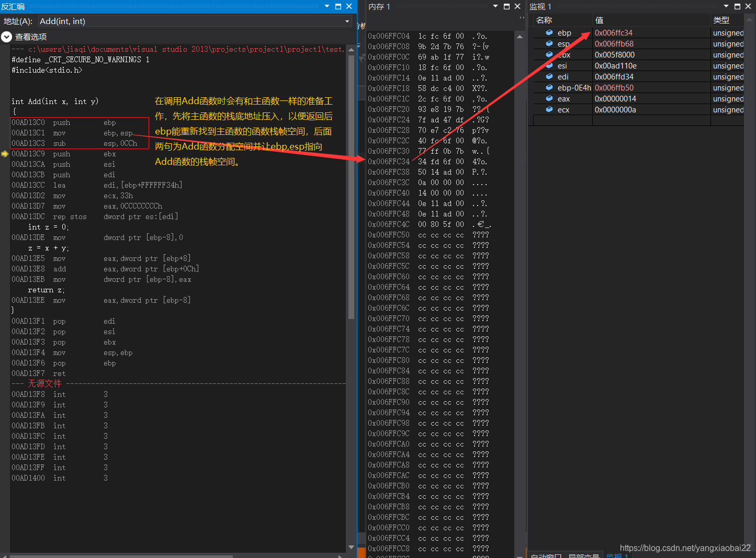Screen dimensions: 756x558
Task: Click the source line int z = 0;
Action: tap(49, 227)
